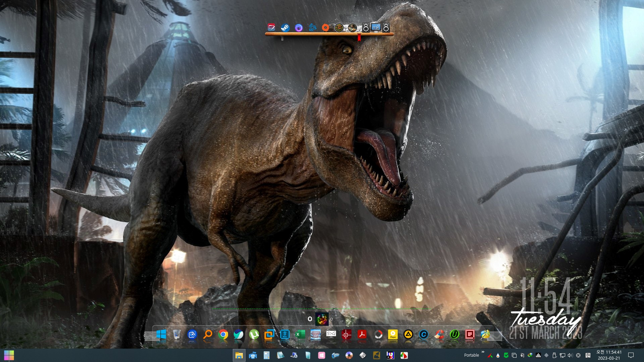Open Steam from the shelf dock

click(285, 27)
